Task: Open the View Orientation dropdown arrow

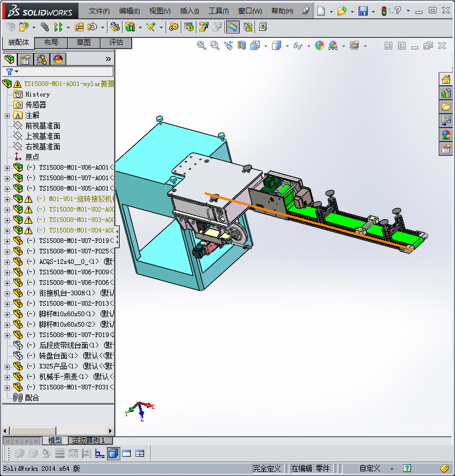Action: tap(266, 46)
